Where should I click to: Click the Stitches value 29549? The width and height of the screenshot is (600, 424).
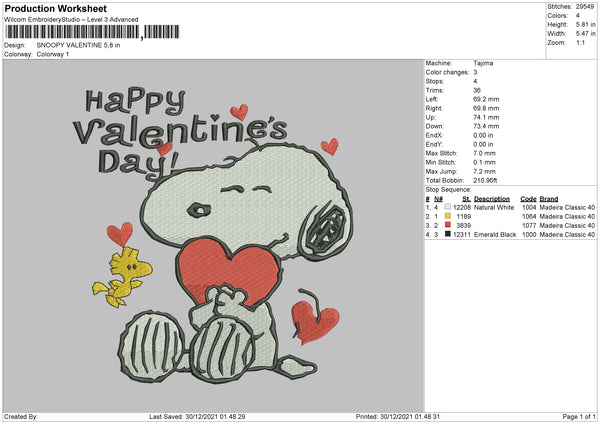coord(585,7)
